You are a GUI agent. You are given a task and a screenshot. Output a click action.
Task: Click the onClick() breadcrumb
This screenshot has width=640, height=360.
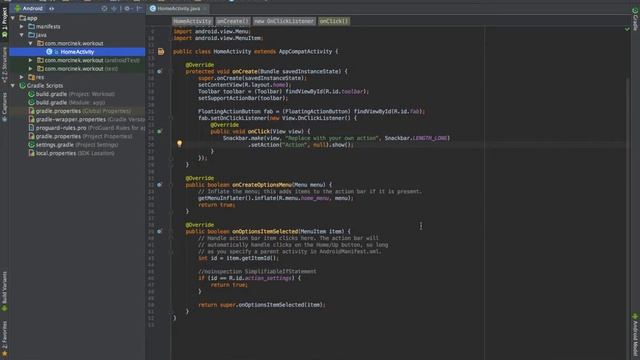point(334,21)
